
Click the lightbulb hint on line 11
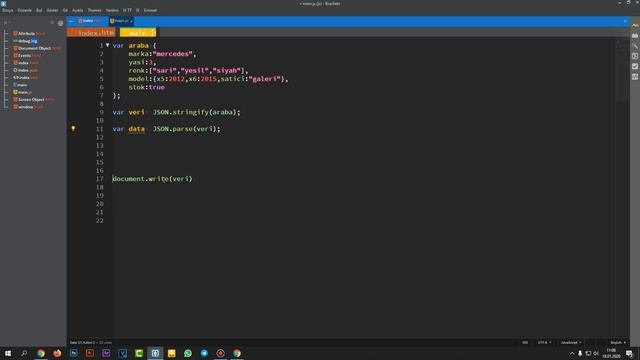[73, 129]
